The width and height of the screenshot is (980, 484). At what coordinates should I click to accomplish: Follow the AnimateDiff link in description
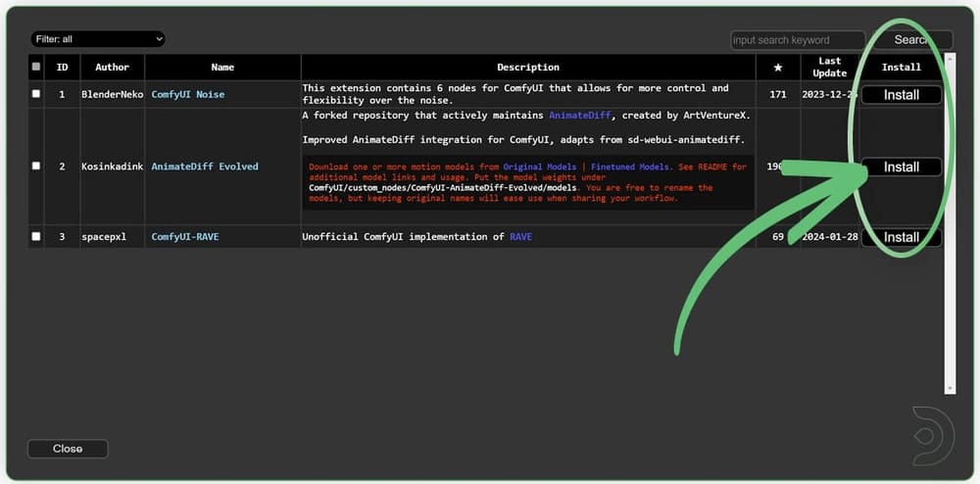click(x=579, y=116)
